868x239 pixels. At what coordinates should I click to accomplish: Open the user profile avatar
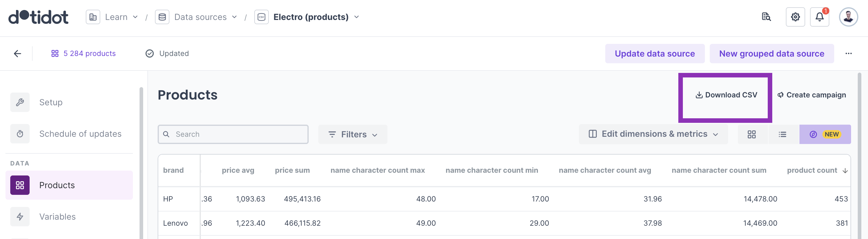click(848, 17)
